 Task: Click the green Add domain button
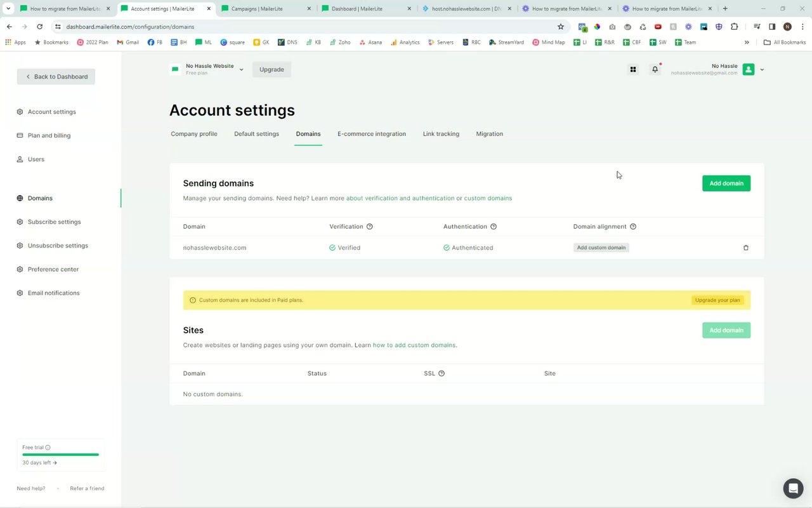click(726, 184)
